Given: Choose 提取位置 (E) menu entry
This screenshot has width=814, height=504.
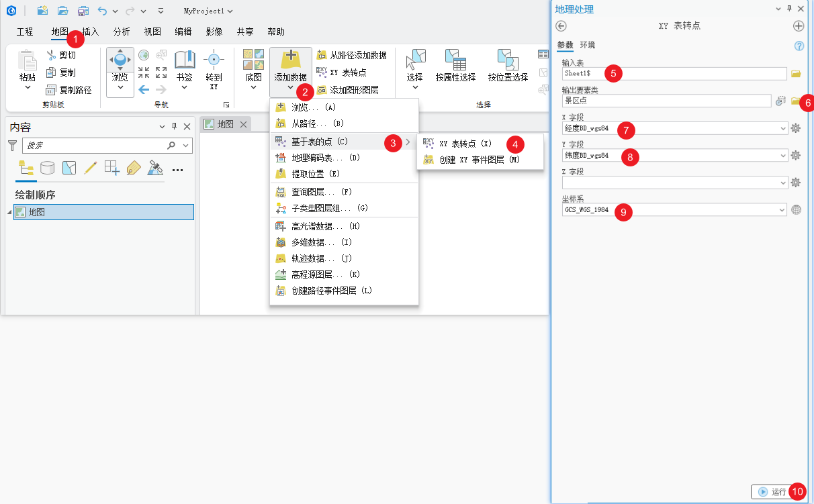Looking at the screenshot, I should click(344, 174).
